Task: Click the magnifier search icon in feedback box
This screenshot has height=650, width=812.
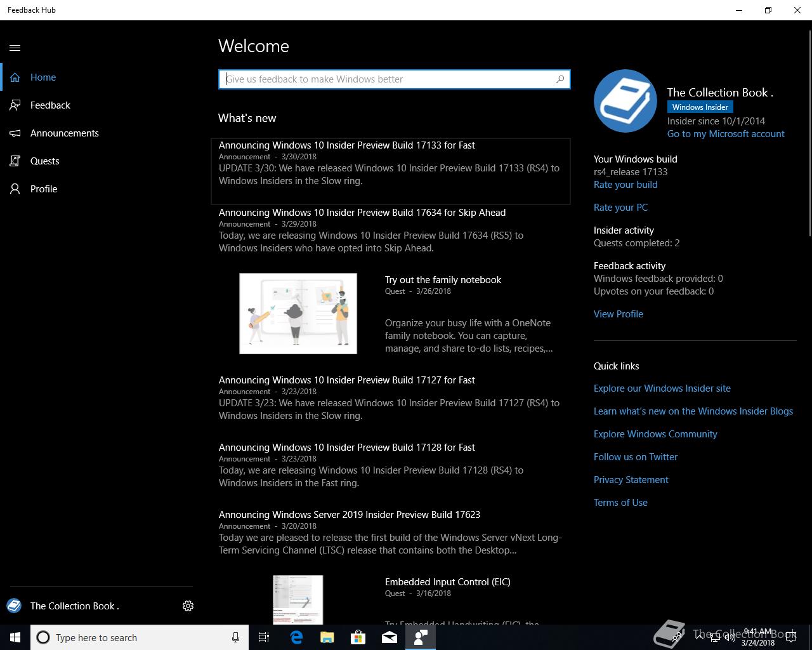Action: [x=560, y=79]
